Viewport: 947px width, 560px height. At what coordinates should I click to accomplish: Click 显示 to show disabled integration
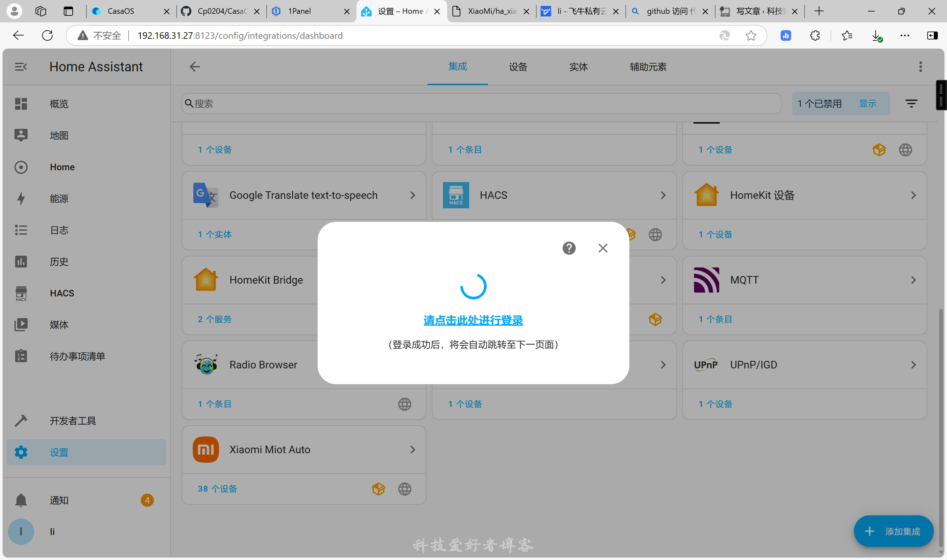867,104
